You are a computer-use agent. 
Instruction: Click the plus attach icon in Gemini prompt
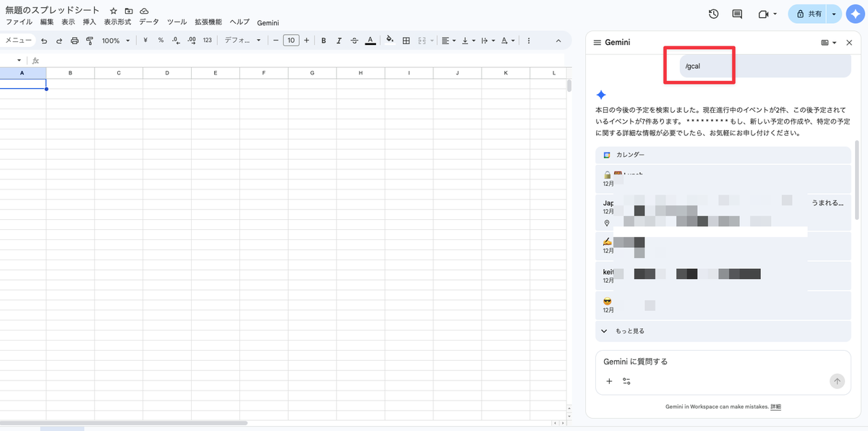tap(609, 381)
